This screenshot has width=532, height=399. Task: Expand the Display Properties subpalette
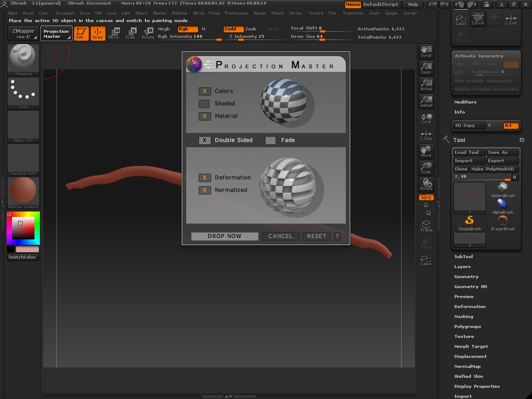click(x=477, y=387)
